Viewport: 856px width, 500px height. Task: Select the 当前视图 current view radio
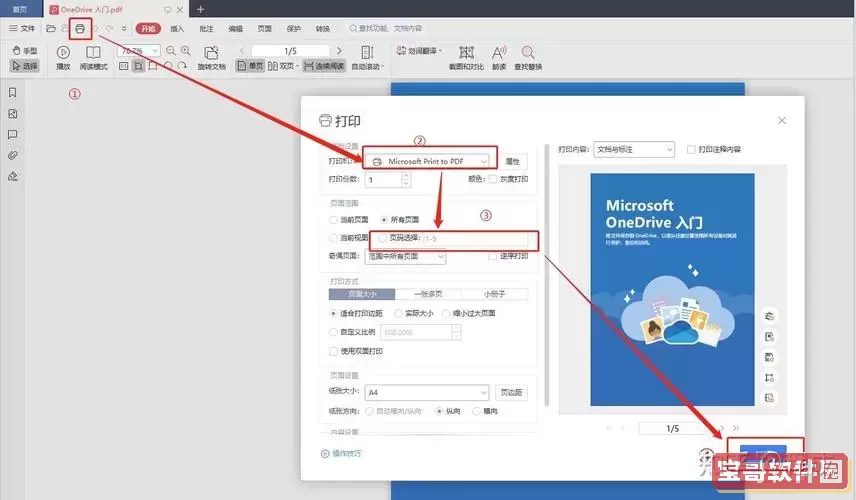(333, 238)
